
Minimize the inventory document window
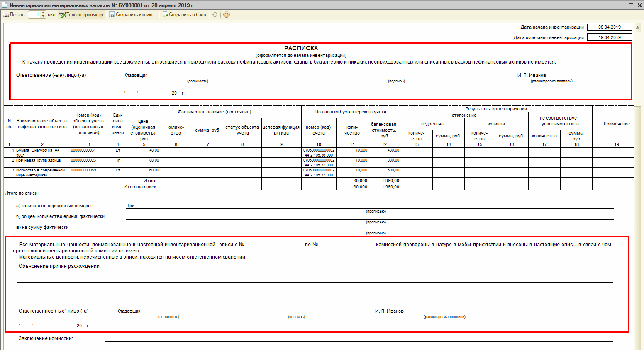tap(623, 5)
